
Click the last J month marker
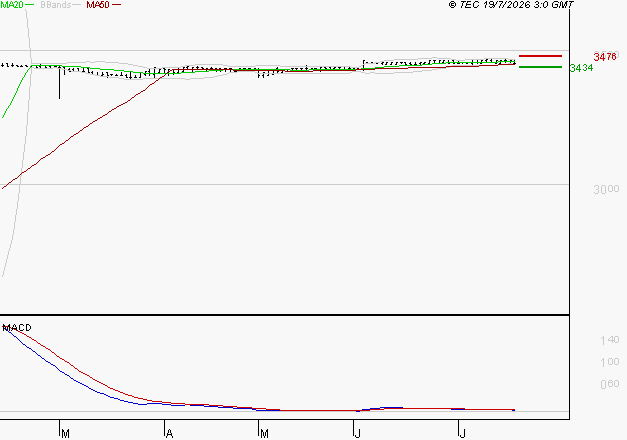click(463, 434)
